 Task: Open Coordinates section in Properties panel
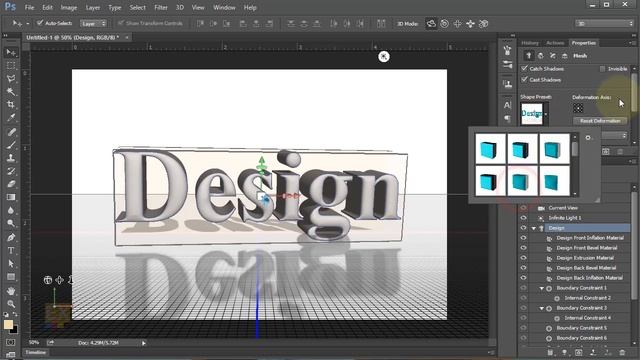coord(564,56)
